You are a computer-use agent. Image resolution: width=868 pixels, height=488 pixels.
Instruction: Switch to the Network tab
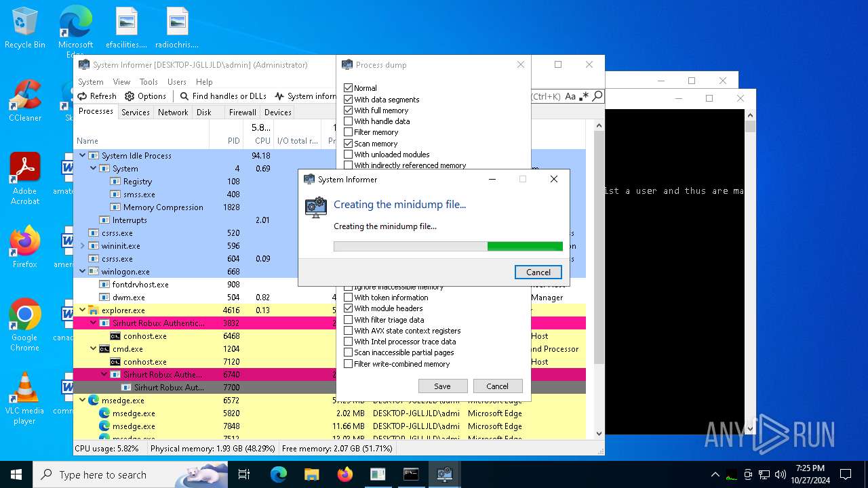pyautogui.click(x=173, y=113)
